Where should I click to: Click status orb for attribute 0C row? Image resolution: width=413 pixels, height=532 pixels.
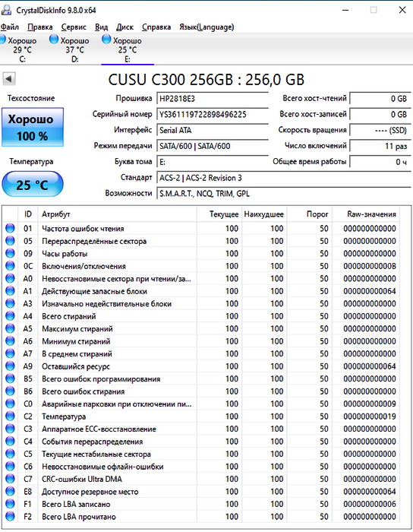(10, 266)
